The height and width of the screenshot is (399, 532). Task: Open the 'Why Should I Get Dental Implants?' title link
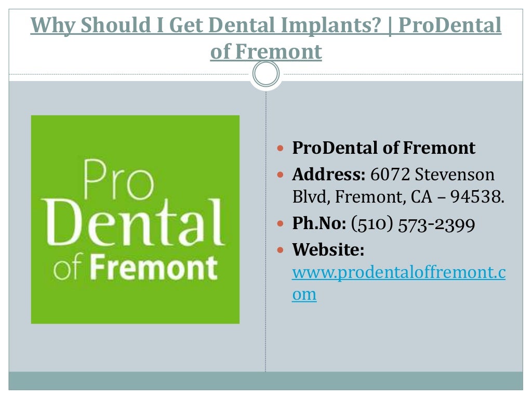[x=266, y=38]
